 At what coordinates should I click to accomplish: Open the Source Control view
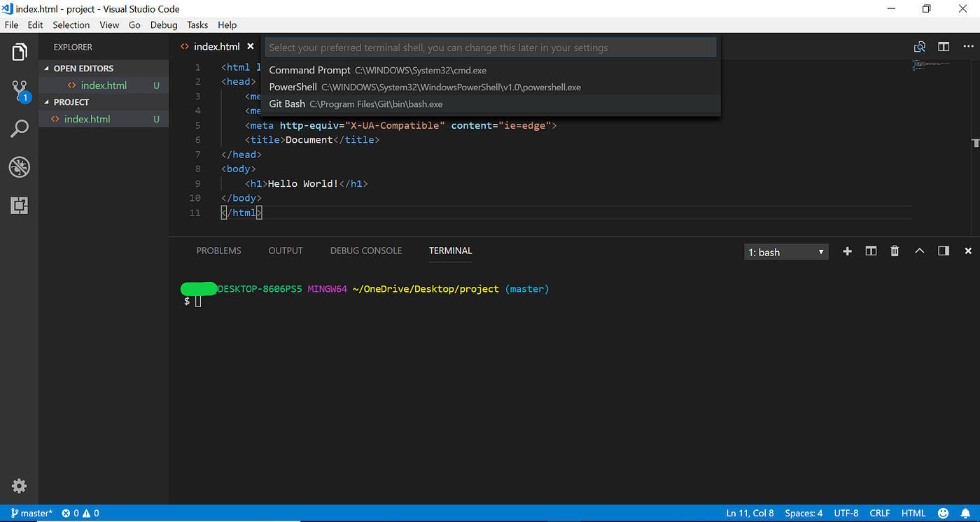(x=20, y=91)
